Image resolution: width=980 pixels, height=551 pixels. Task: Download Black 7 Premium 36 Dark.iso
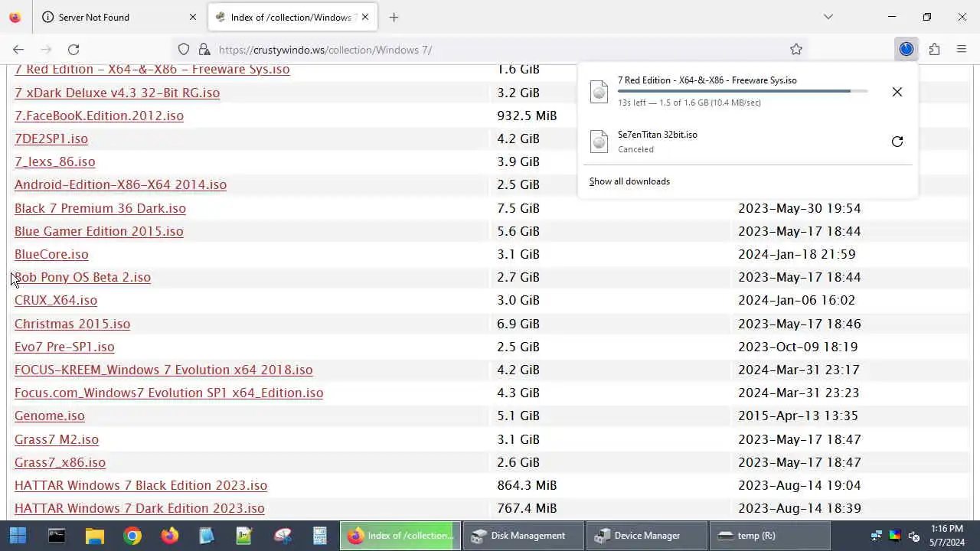(100, 208)
